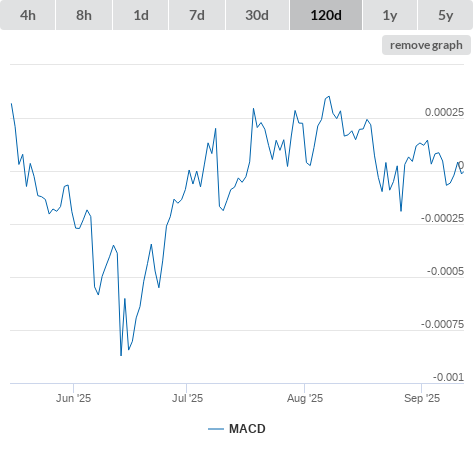Switch to the 8h time range
Viewport: 474px width, 455px height.
click(x=84, y=15)
